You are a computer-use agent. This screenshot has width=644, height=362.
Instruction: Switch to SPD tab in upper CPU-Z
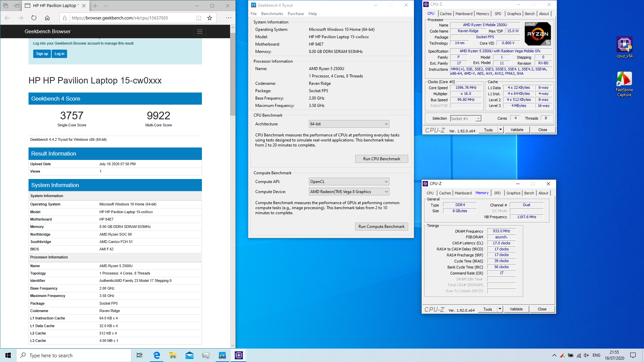(x=498, y=14)
